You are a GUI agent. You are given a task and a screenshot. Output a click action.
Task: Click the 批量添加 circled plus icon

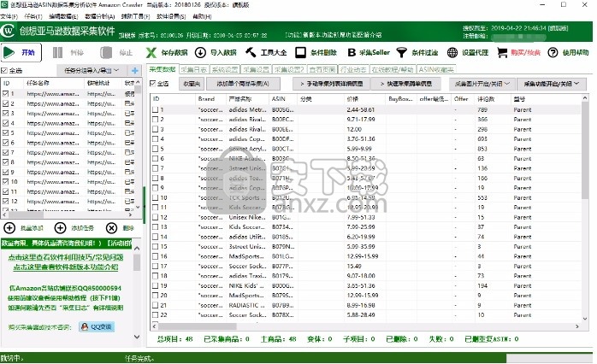click(x=9, y=228)
